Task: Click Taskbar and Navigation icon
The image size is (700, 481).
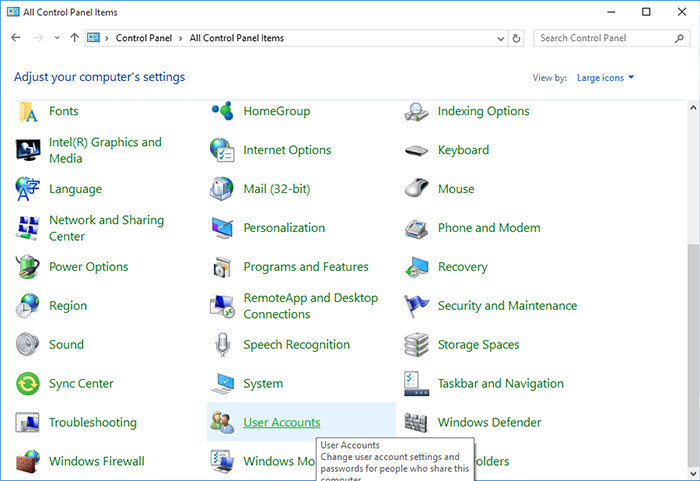Action: tap(417, 384)
